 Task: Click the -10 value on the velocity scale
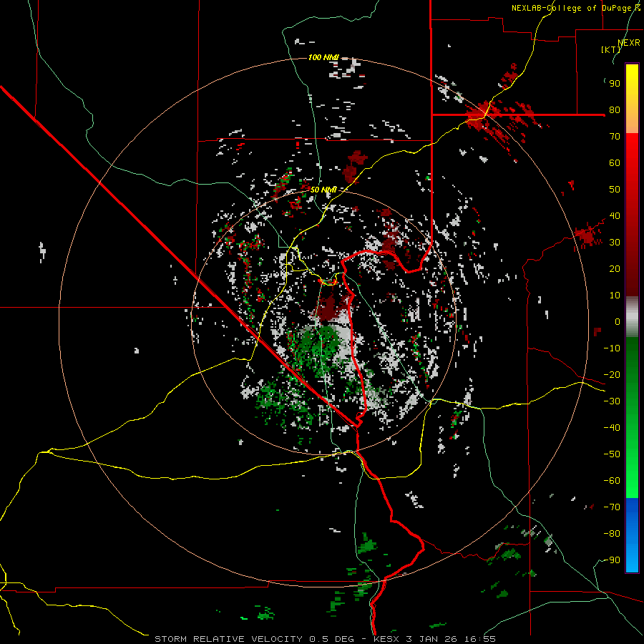coord(612,348)
